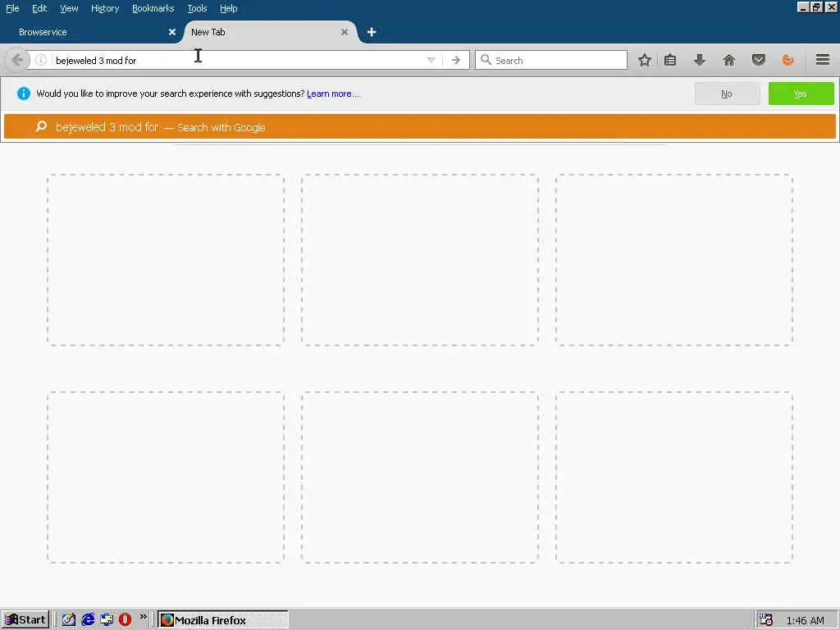
Task: Open the Downloads arrow icon
Action: point(699,60)
